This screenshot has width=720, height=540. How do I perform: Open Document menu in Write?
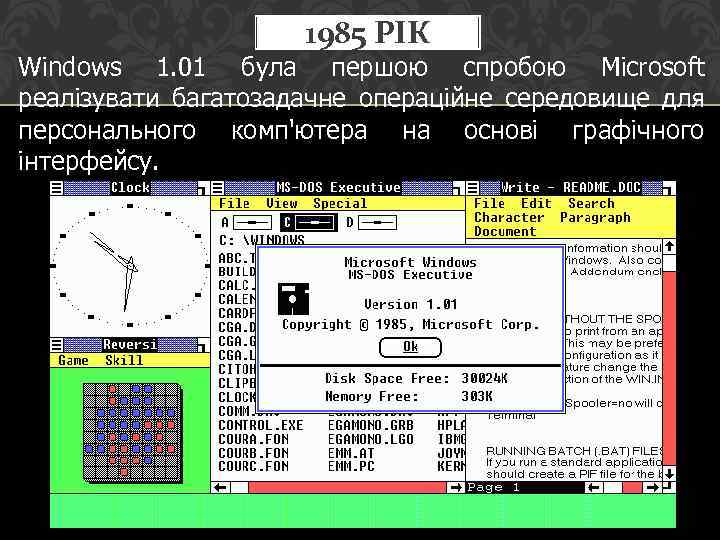click(505, 231)
